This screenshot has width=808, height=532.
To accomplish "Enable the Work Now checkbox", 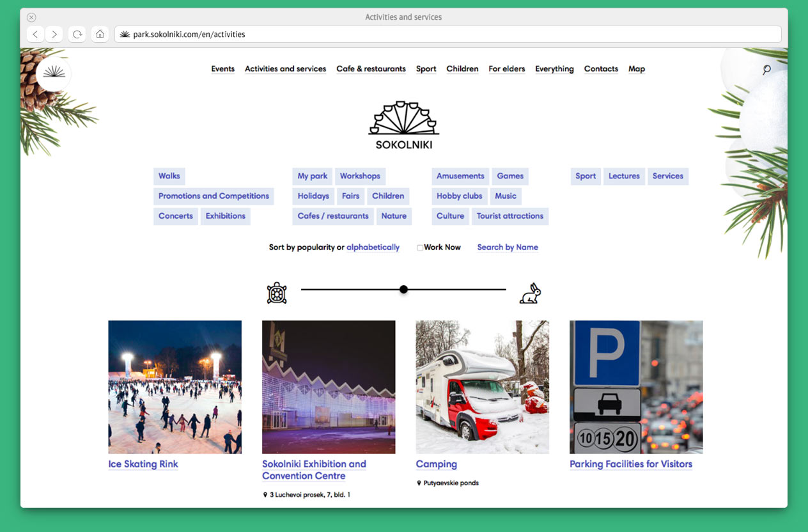I will click(420, 248).
